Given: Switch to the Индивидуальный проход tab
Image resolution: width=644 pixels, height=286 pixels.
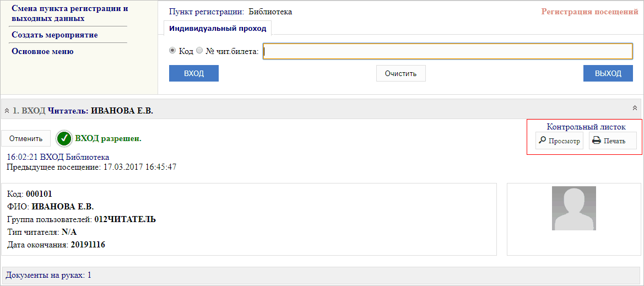Looking at the screenshot, I should pos(218,28).
